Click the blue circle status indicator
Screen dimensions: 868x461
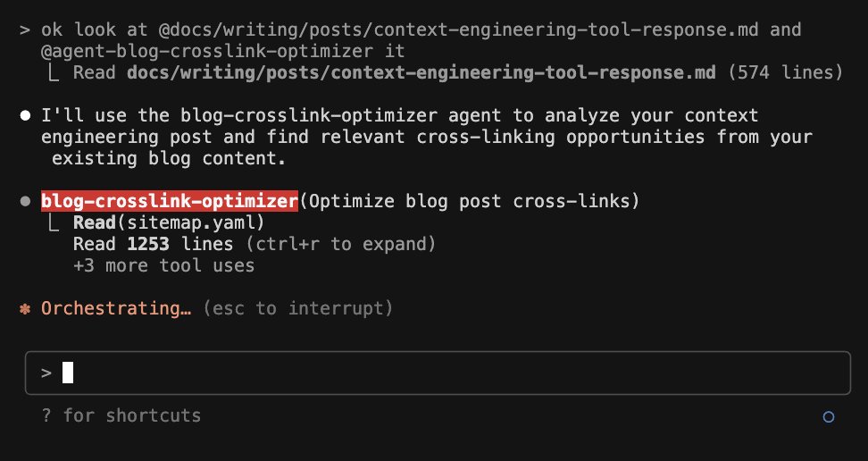point(828,416)
